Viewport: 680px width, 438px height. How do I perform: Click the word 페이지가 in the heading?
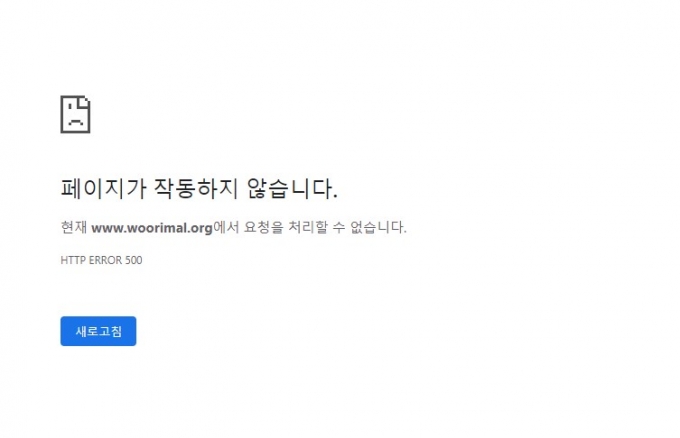[103, 189]
